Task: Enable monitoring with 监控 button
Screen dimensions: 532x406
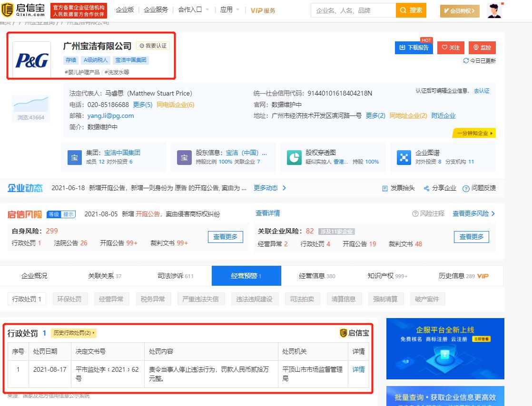Action: coord(482,48)
